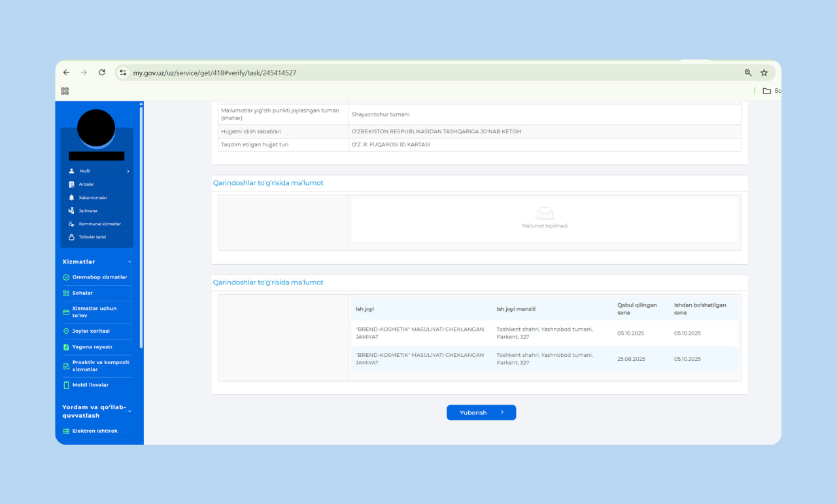The width and height of the screenshot is (837, 504).
Task: Open Arizalar document icon in sidebar
Action: [x=71, y=184]
